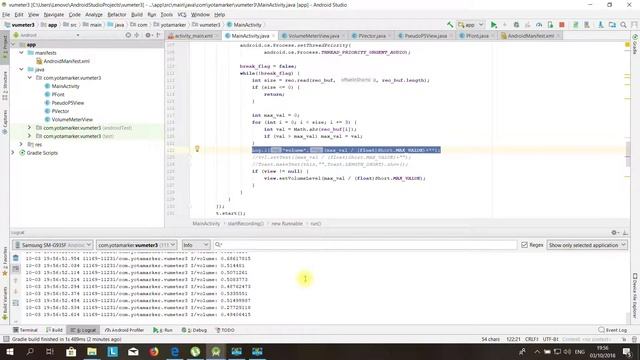Open Logcat panel gear settings
Screen dimensions: 640x360
[x=614, y=233]
